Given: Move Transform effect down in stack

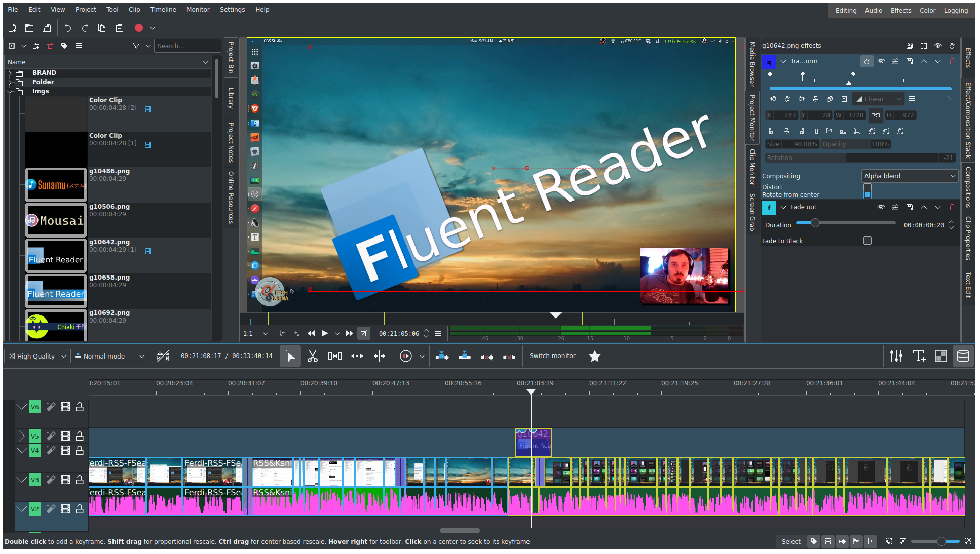Looking at the screenshot, I should pyautogui.click(x=938, y=61).
